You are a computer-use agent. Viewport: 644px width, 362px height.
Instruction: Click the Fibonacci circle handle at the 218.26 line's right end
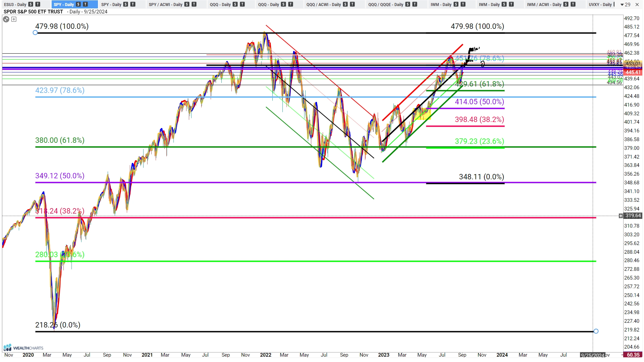coord(596,331)
